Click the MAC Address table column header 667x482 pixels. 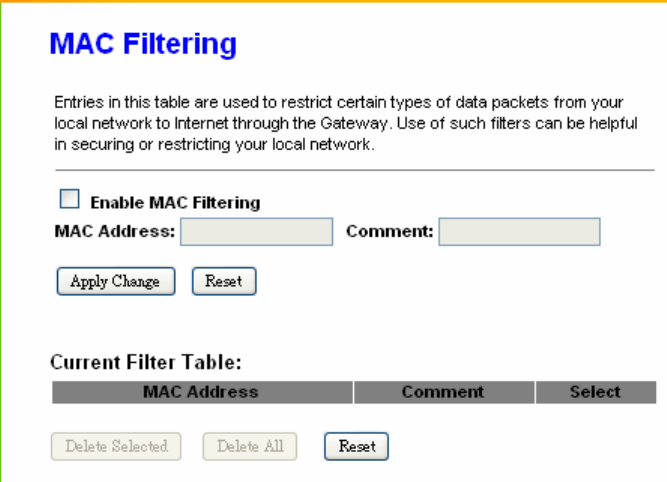[202, 392]
